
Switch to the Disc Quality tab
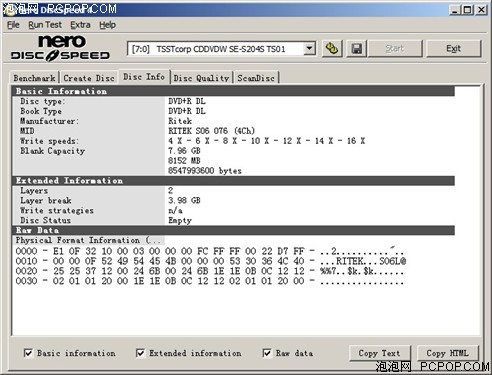(x=201, y=78)
